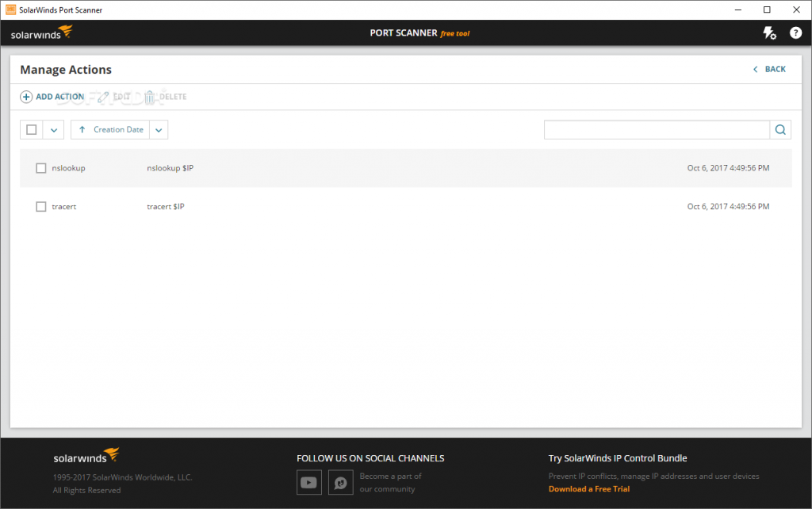Click the search magnifier icon

[780, 130]
